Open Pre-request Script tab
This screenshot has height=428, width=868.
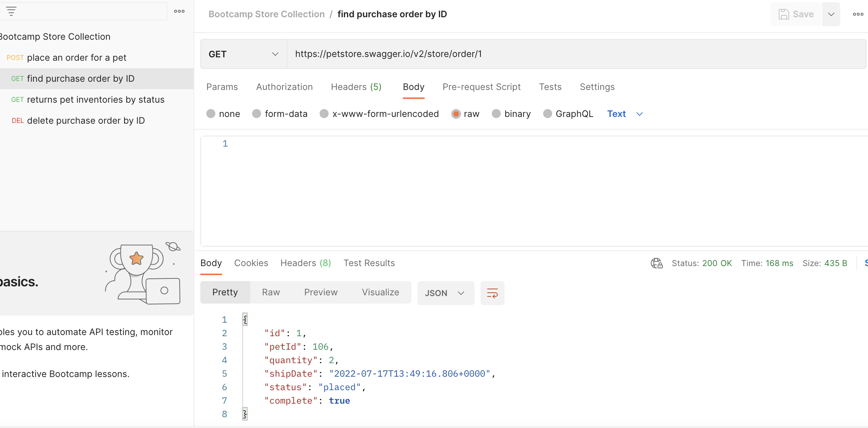tap(482, 87)
